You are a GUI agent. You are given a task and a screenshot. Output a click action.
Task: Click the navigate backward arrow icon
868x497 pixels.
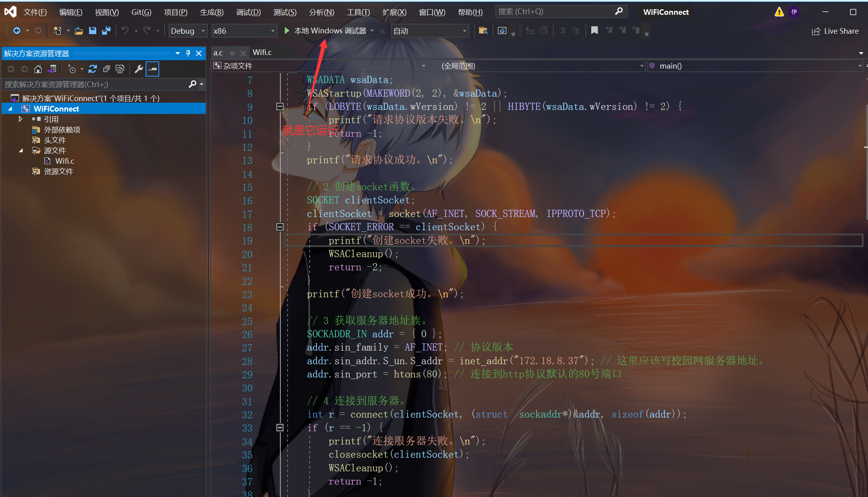(17, 30)
